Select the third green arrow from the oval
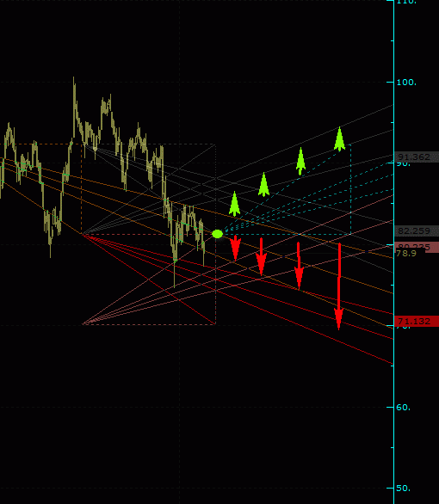This screenshot has height=504, width=439. point(300,162)
